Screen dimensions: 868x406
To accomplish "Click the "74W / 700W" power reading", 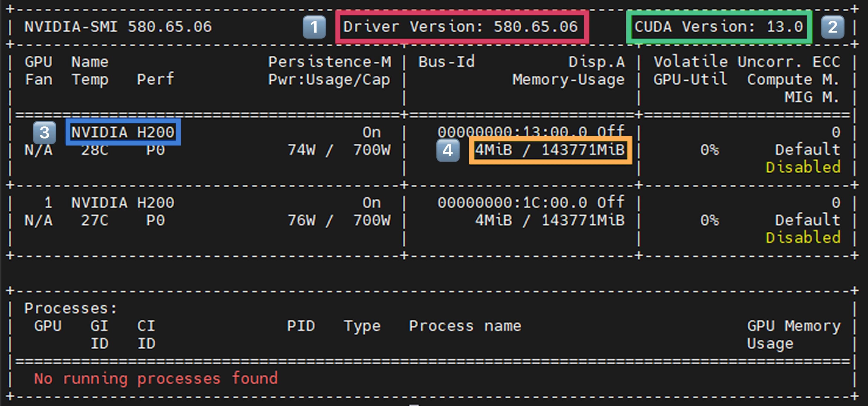I will tap(339, 150).
